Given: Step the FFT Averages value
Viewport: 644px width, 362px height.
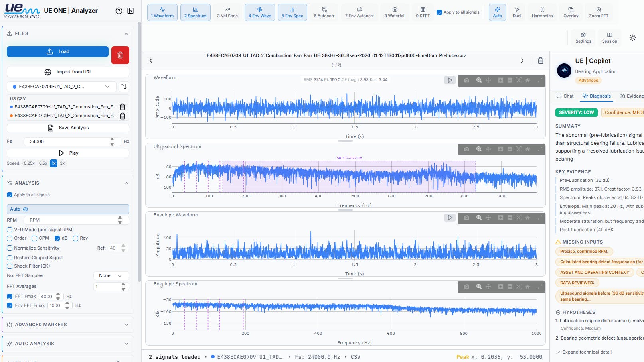Looking at the screenshot, I should point(123,286).
